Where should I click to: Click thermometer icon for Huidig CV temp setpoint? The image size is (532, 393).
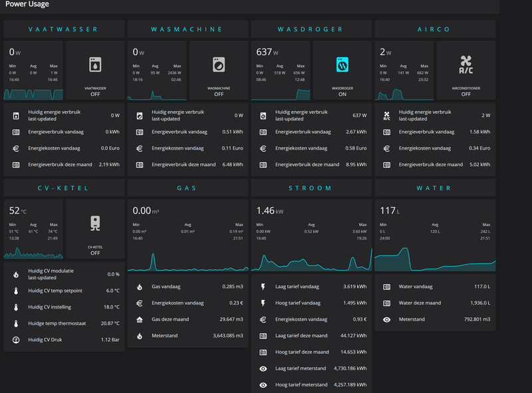(x=16, y=291)
